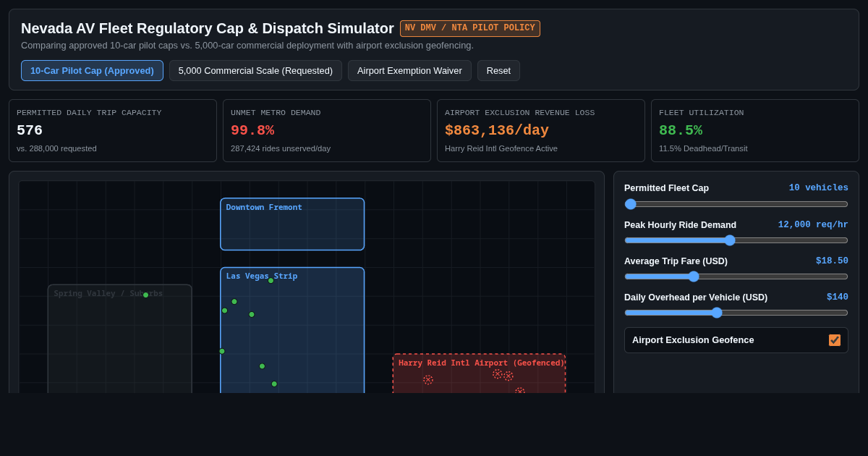Click the $140 daily overhead readout
This screenshot has height=456, width=868.
[x=838, y=297]
